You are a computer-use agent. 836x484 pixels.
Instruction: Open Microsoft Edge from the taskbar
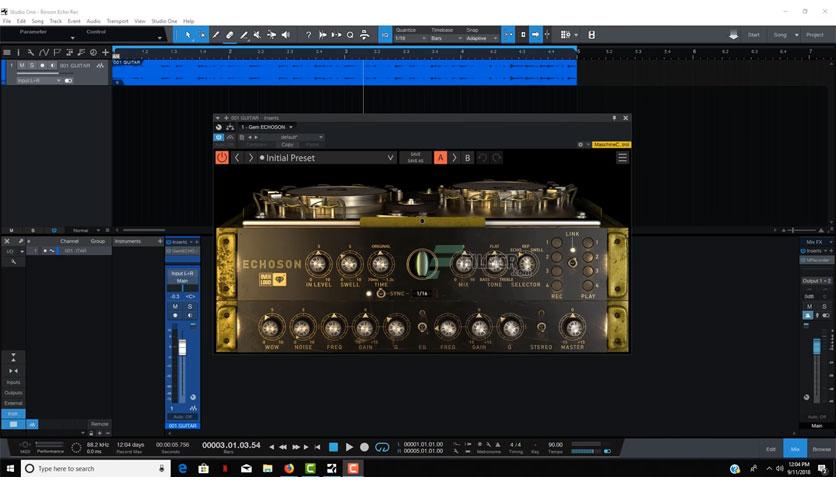pos(182,469)
